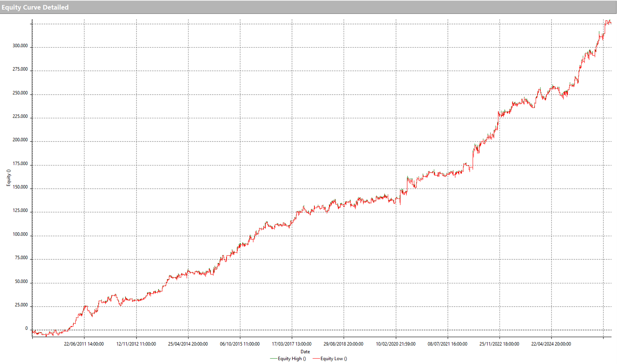Click the 22/06/2011 14:00:00 date label

[84, 344]
